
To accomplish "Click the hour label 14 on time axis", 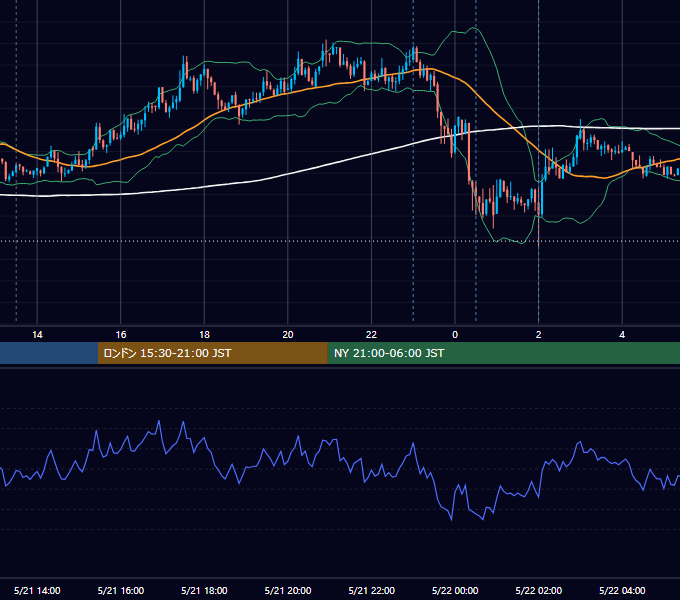I will 37,335.
